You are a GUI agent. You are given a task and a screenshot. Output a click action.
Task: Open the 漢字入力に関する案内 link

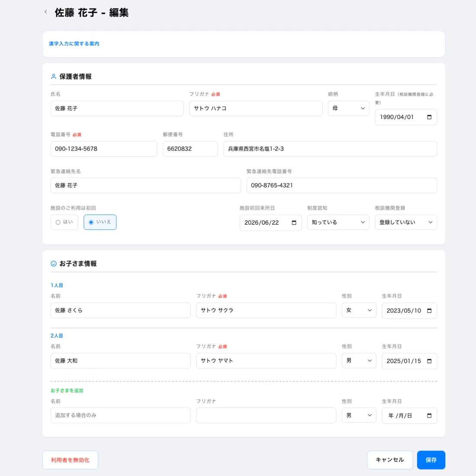click(x=74, y=44)
